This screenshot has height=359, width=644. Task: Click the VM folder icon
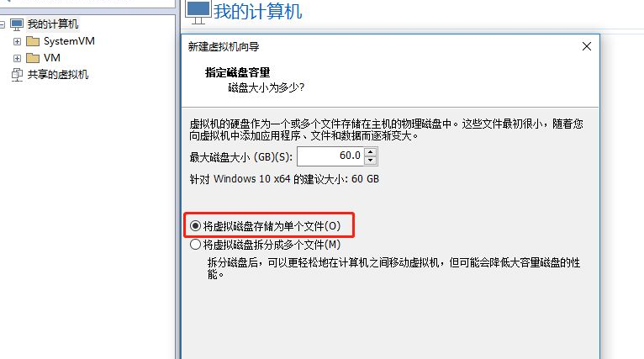pos(33,58)
